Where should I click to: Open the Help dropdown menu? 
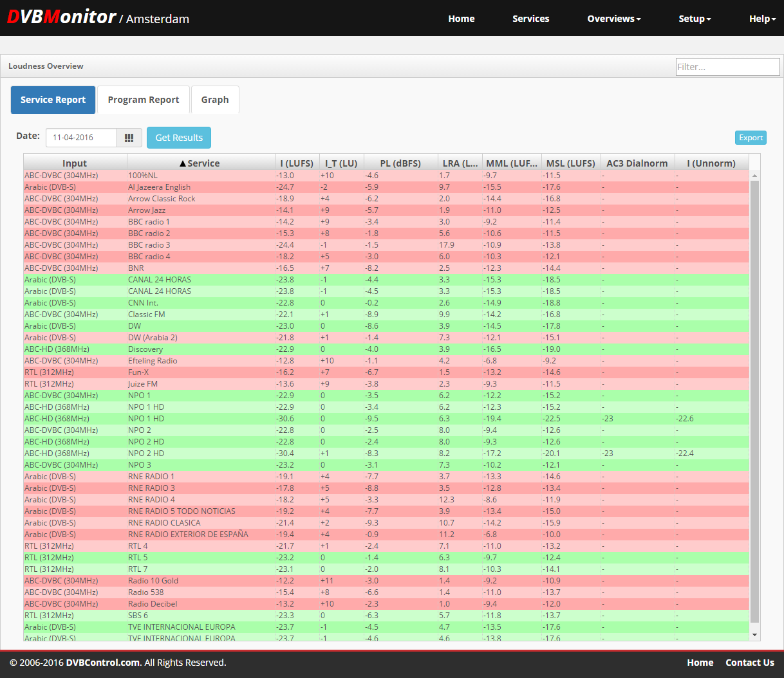pyautogui.click(x=762, y=19)
